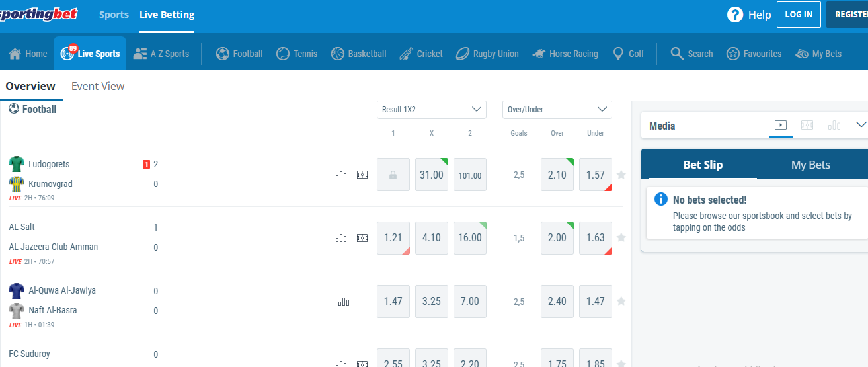
Task: Favourite the Al-Quwa Al-Jawiya match star
Action: click(x=621, y=302)
